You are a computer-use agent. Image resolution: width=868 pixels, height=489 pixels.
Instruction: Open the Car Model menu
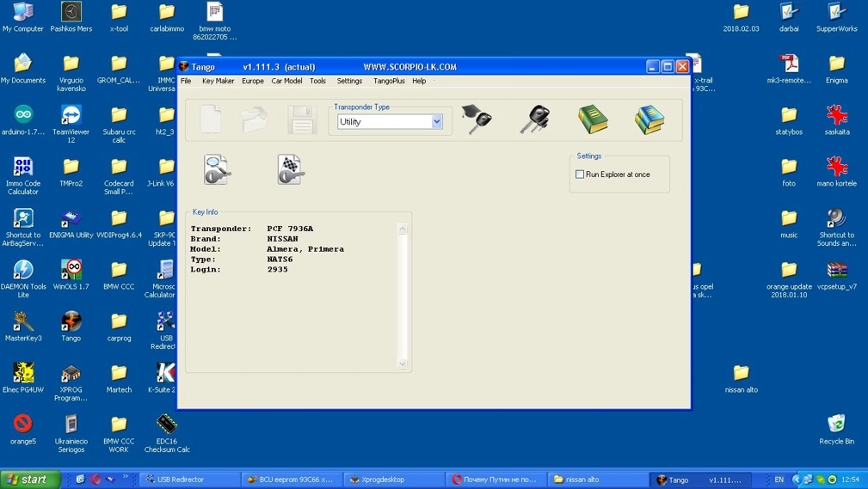click(x=286, y=81)
